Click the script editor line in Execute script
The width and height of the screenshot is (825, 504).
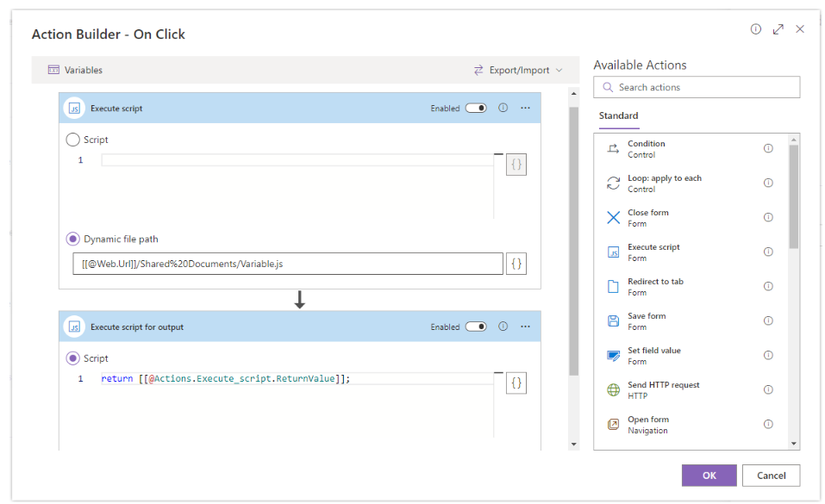tap(297, 160)
